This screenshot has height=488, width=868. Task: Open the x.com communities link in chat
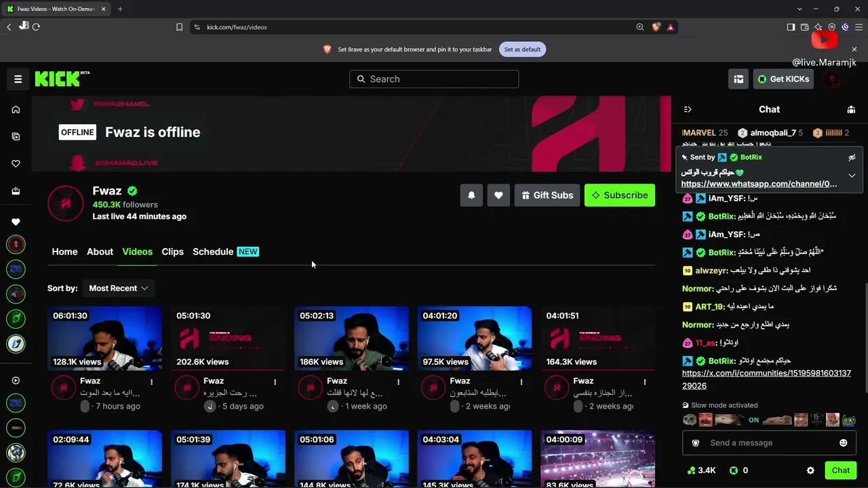click(766, 380)
